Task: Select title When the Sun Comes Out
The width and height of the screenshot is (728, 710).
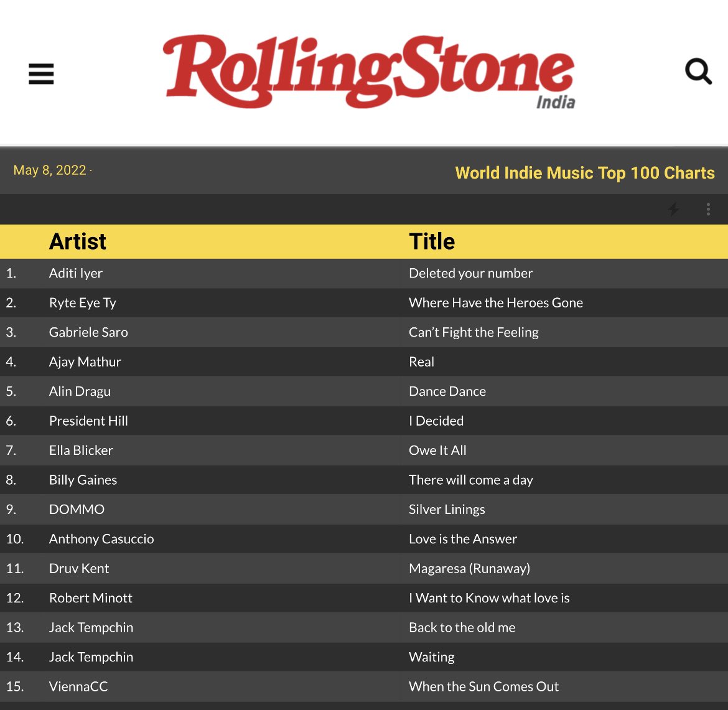Action: coord(484,686)
